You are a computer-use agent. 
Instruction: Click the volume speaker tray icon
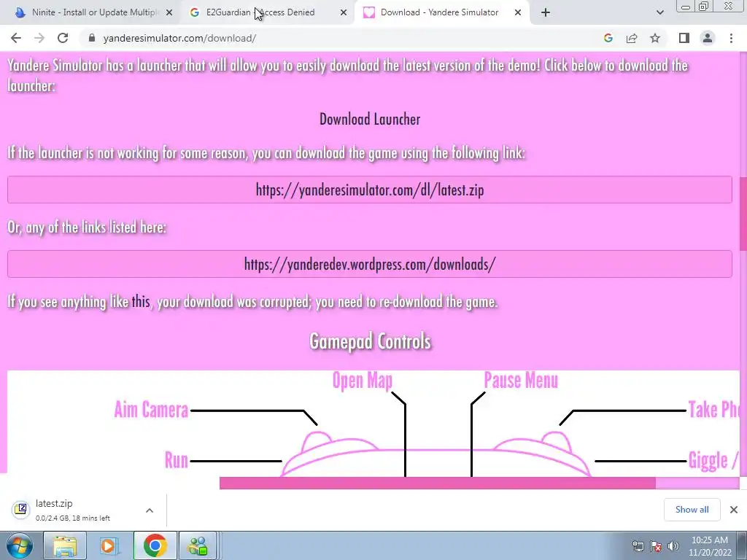click(x=673, y=546)
